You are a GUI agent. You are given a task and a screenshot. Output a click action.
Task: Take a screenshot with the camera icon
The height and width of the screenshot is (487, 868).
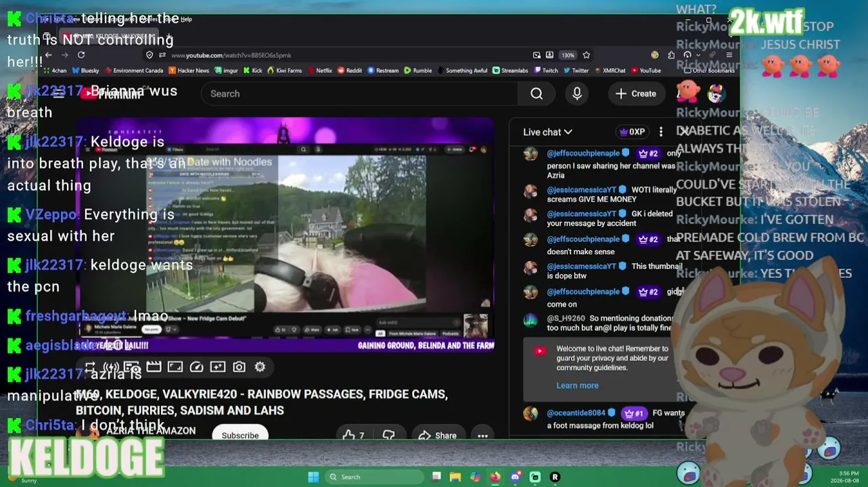point(239,367)
